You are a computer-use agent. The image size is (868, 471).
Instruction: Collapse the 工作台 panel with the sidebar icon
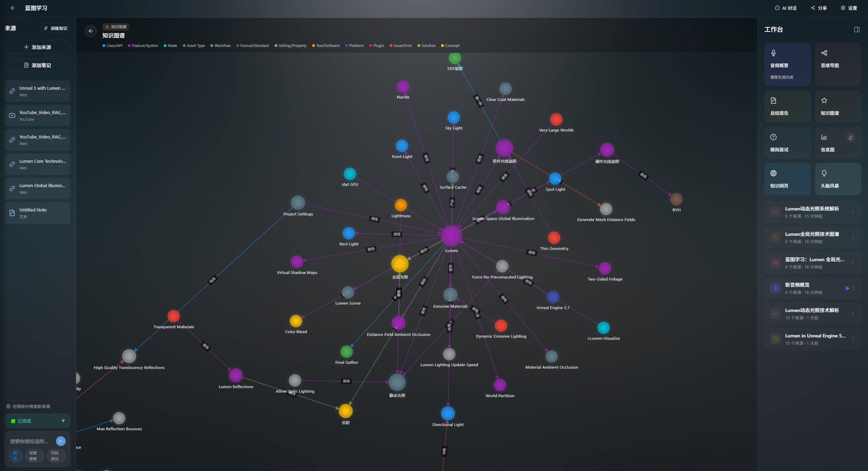pos(857,30)
